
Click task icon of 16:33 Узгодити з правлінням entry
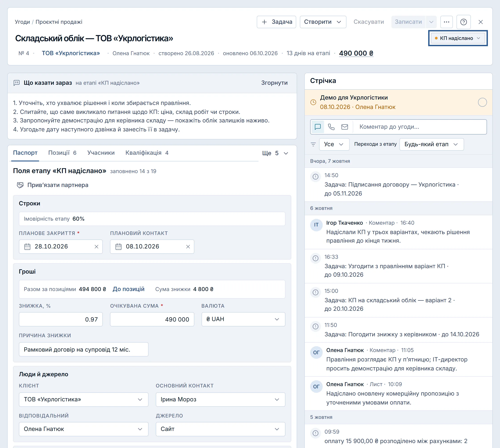coord(315,258)
